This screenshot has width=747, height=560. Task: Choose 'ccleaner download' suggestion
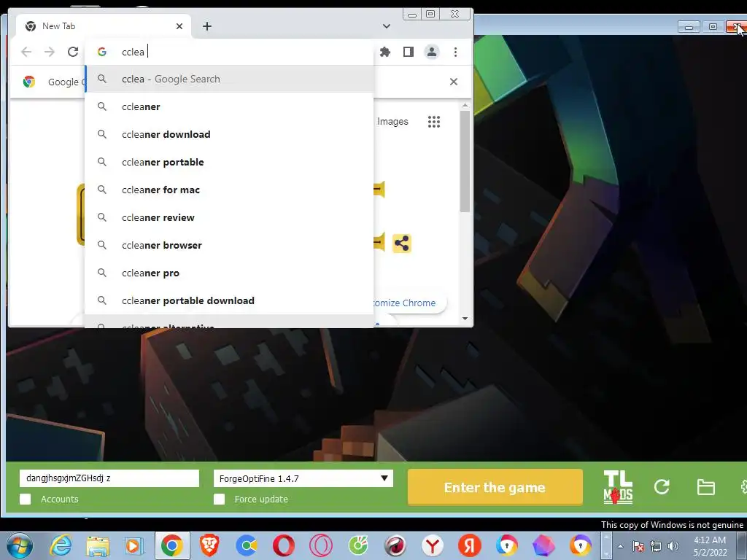(228, 134)
